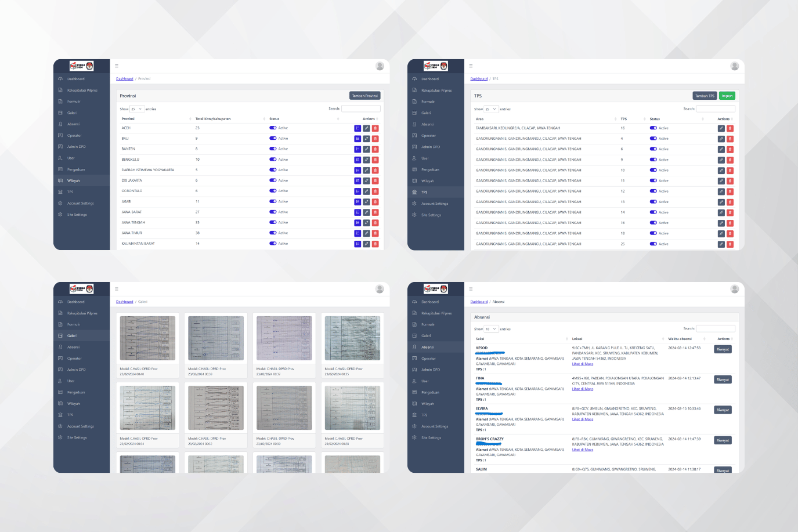Click the Tambah TPS button
The height and width of the screenshot is (532, 798).
[705, 96]
